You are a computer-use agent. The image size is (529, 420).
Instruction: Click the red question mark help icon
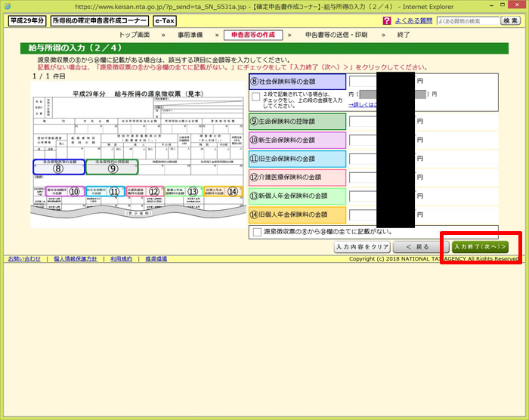click(x=387, y=21)
